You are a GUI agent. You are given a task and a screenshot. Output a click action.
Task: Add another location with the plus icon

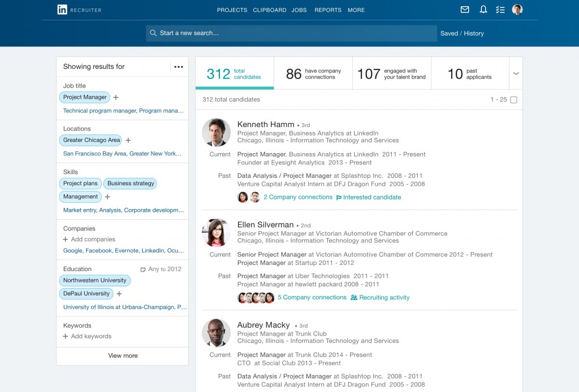click(x=128, y=140)
